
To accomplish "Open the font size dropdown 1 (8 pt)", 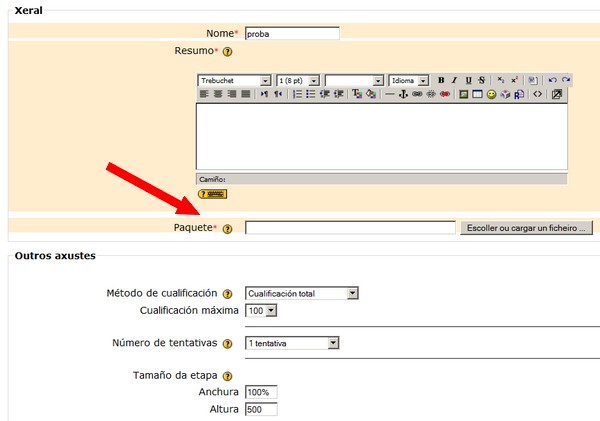I will tap(298, 80).
